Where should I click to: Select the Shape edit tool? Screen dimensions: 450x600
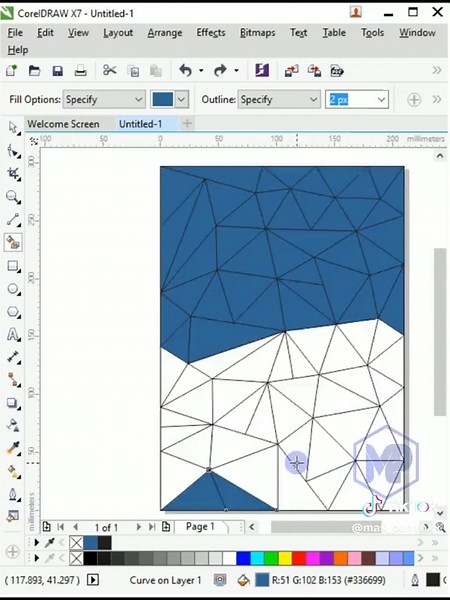[x=13, y=151]
